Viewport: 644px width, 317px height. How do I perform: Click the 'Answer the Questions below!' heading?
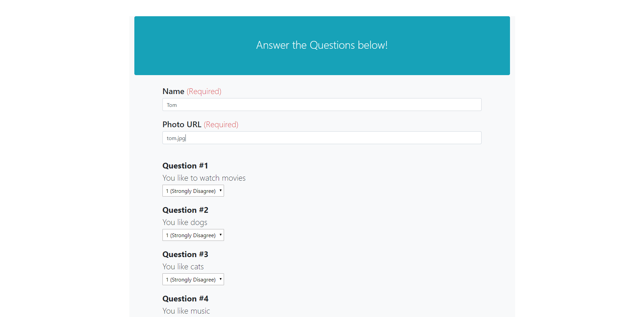coord(321,45)
